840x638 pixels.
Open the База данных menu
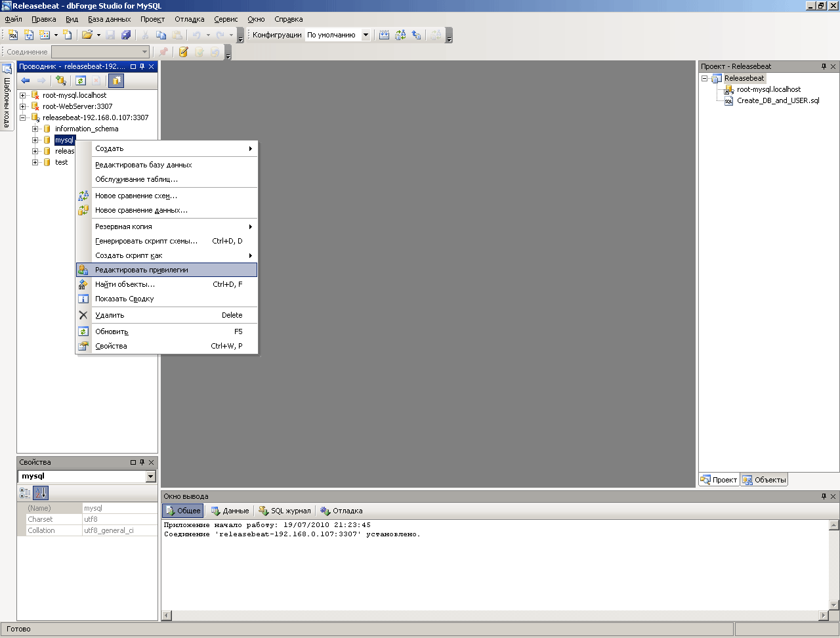pos(110,19)
